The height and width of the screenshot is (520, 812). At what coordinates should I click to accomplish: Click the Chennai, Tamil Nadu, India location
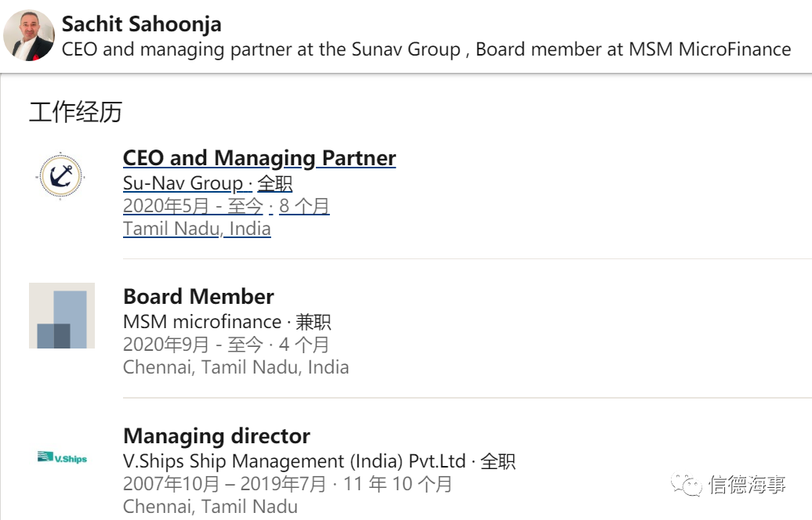(x=236, y=367)
